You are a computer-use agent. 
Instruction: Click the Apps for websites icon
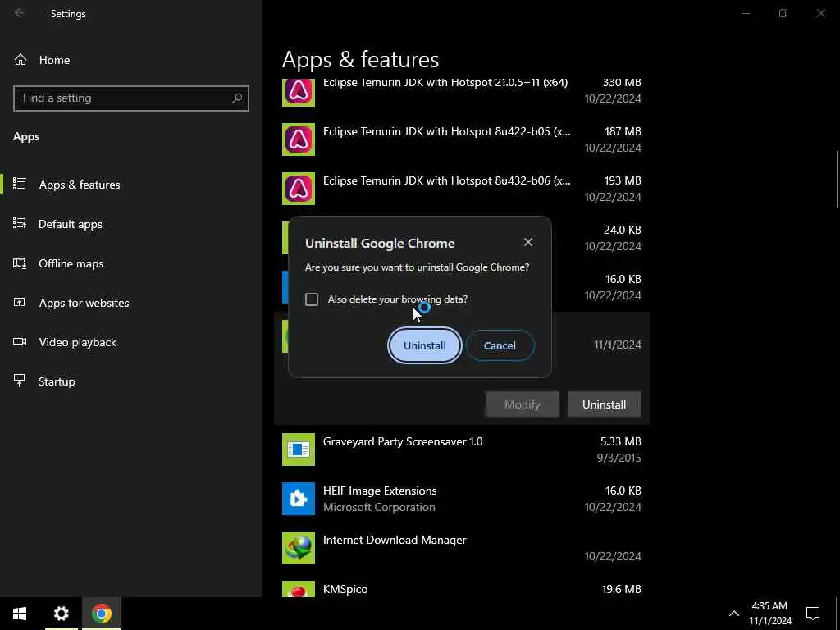[20, 302]
